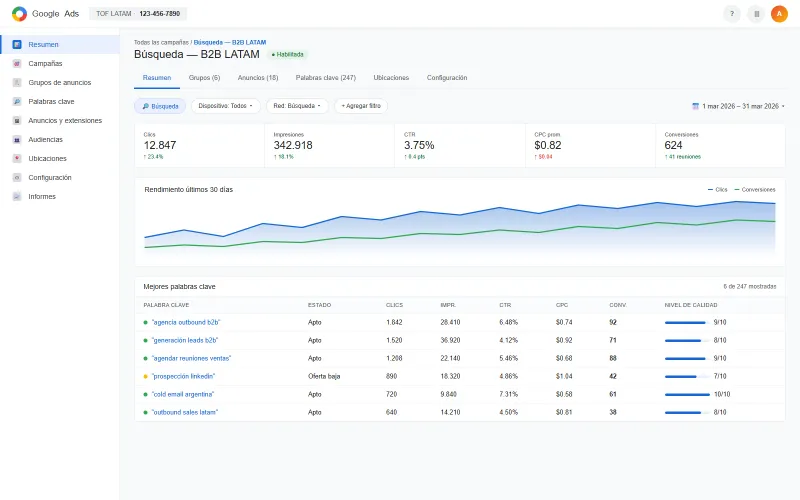800x500 pixels.
Task: Sort by the IMPR. column header
Action: coord(448,305)
